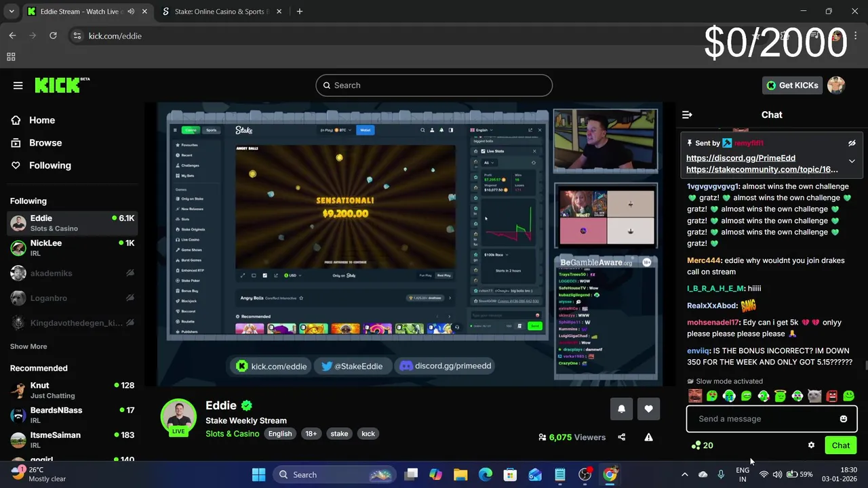Insert the red angry block emote
868x488 pixels.
831,396
